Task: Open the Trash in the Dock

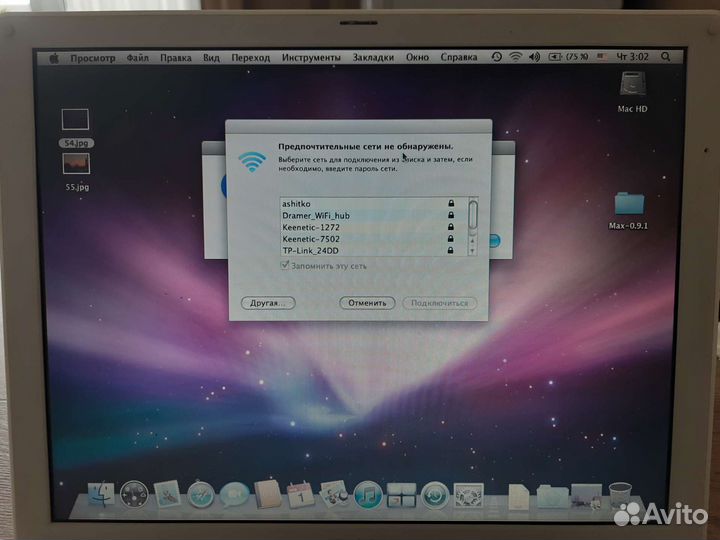Action: [x=620, y=495]
